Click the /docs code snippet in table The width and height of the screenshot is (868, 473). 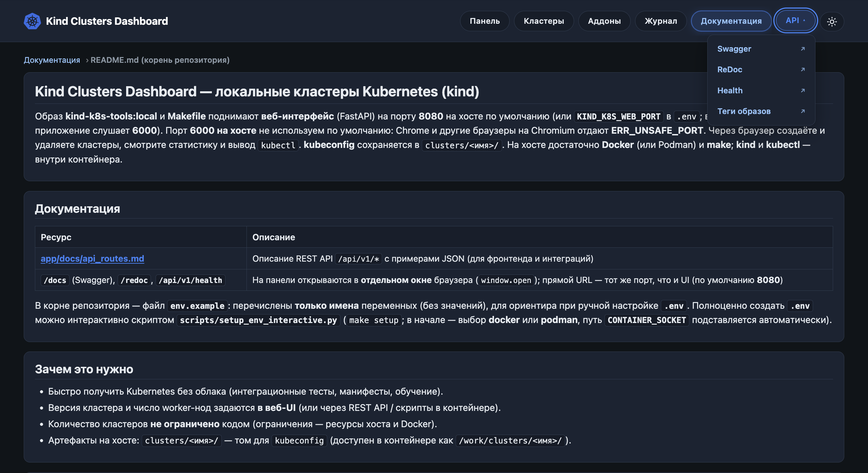coord(55,280)
